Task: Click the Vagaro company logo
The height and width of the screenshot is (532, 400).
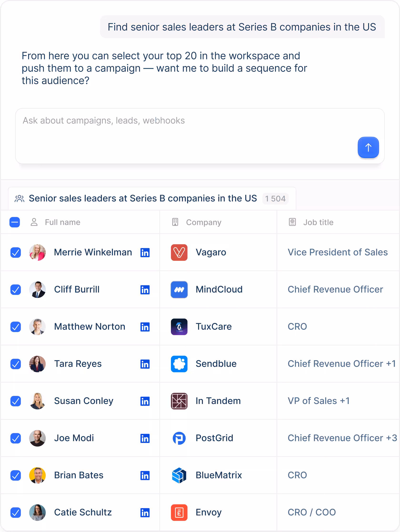Action: 179,252
